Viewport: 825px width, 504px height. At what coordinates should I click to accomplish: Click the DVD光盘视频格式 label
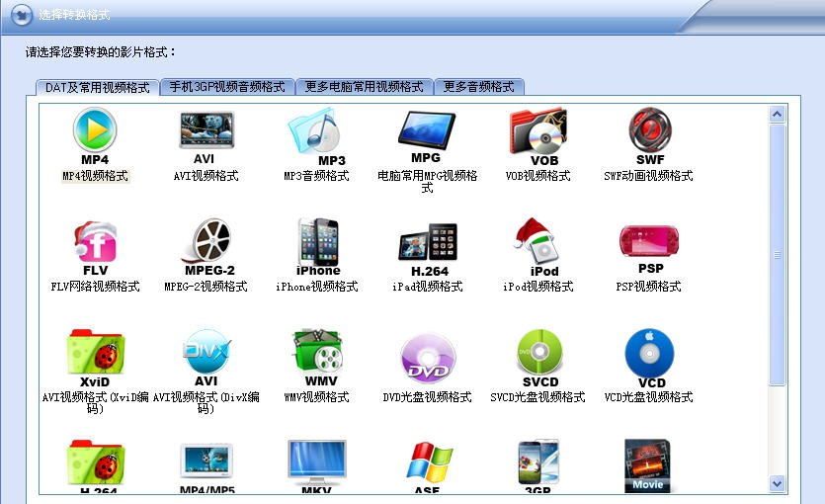(428, 397)
